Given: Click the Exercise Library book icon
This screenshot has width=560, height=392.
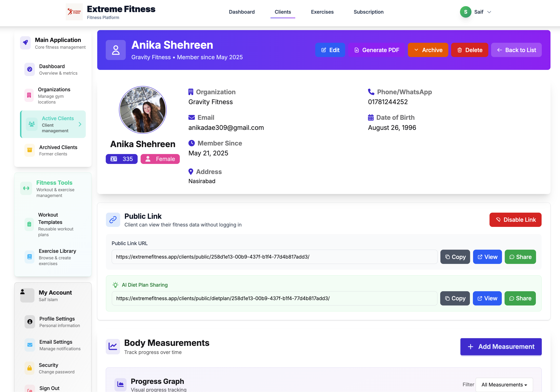Looking at the screenshot, I should pyautogui.click(x=30, y=257).
